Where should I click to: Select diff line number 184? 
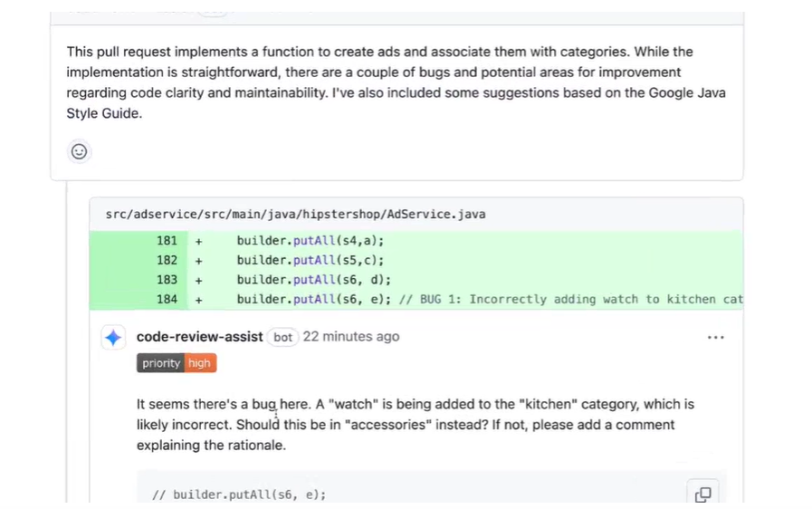(167, 300)
